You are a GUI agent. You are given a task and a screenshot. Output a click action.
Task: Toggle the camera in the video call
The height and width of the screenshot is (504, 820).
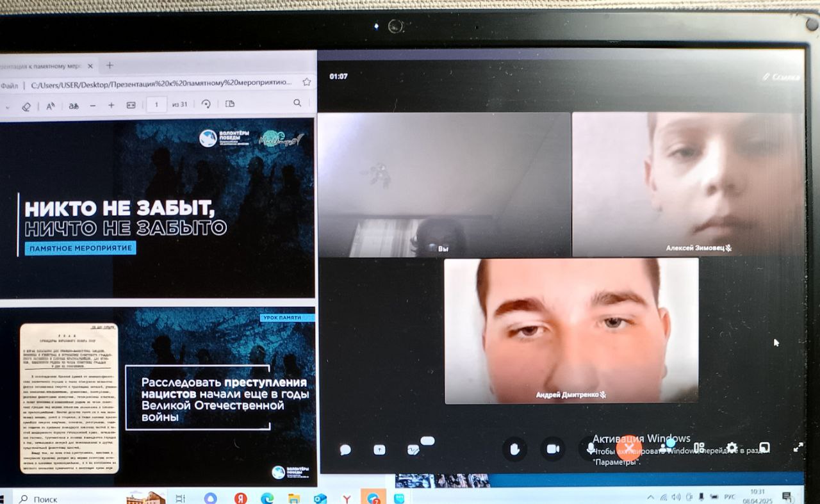click(552, 449)
